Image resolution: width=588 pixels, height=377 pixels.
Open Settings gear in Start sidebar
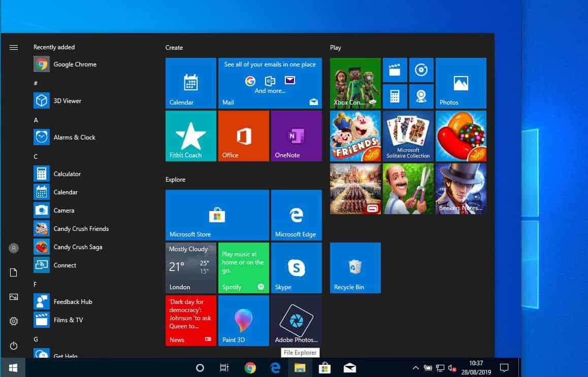click(14, 321)
